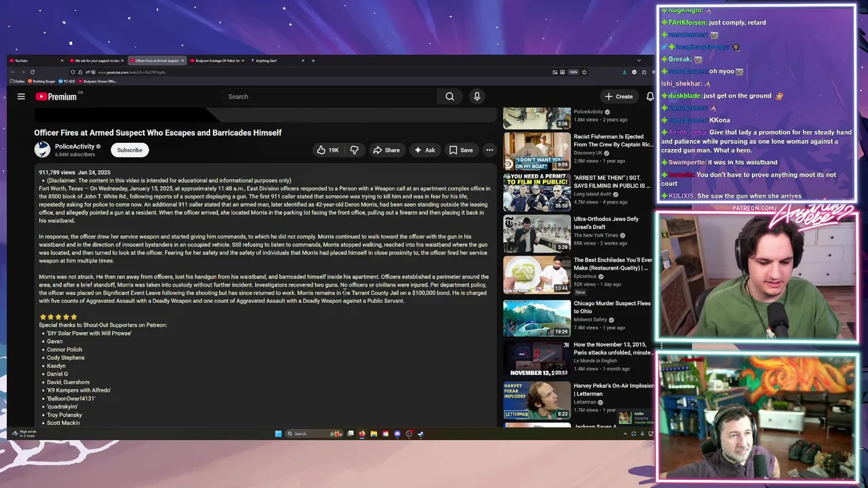Switch to 'Anything Else?' tab
Viewport: 868px width, 488px height.
click(277, 60)
